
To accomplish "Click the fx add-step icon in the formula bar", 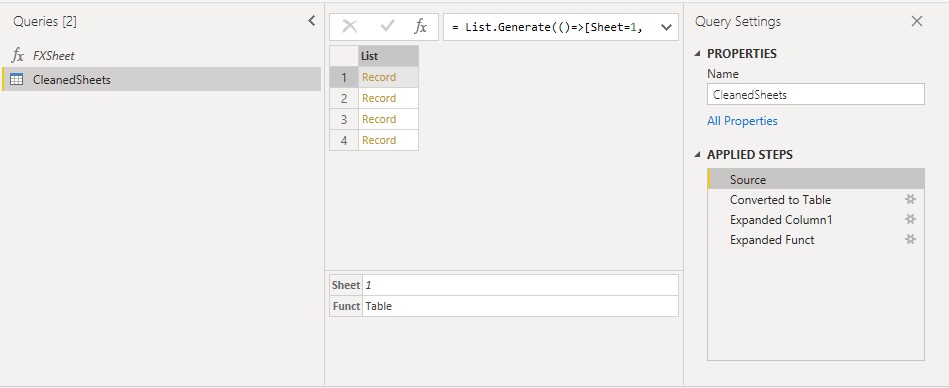I will click(421, 27).
